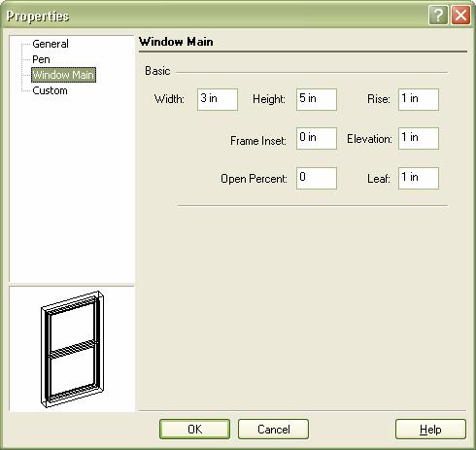Click the Properties title bar text
Screen dimensions: 476x450
click(x=38, y=16)
